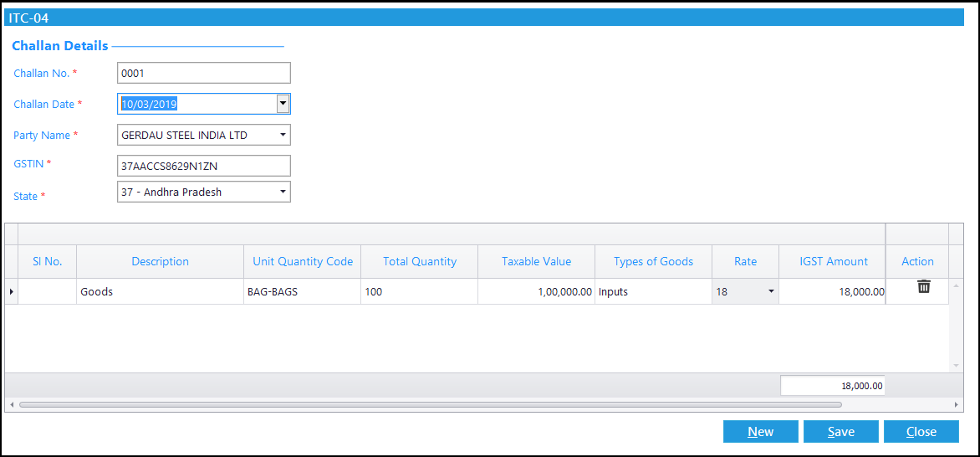Click the Types of Goods column header
This screenshot has height=457, width=980.
tap(653, 262)
